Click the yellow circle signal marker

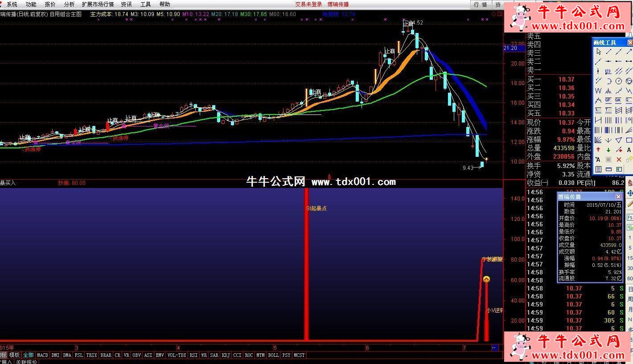click(486, 279)
